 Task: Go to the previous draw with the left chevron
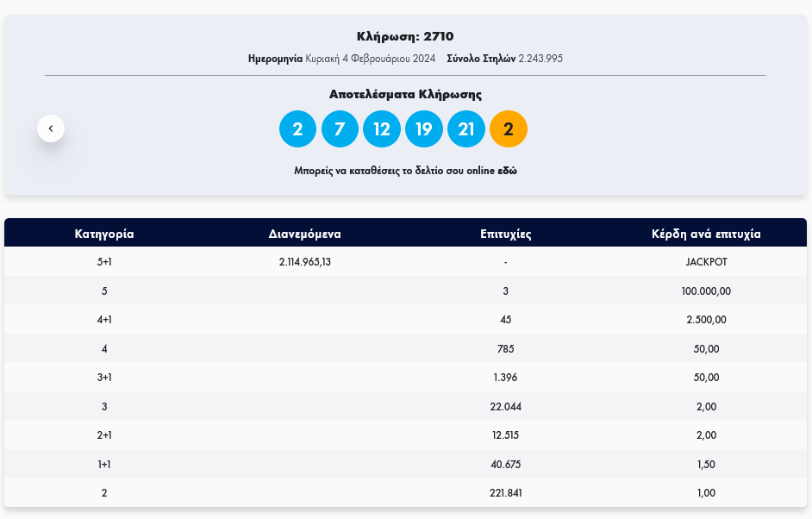click(x=51, y=128)
